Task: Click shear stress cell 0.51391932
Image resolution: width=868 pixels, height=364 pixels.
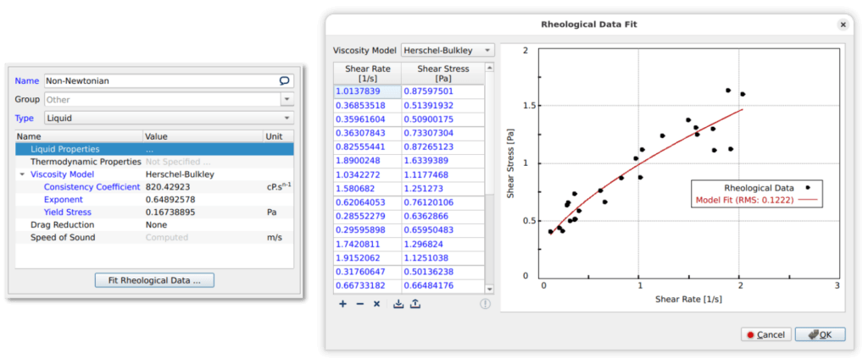Action: 442,105
